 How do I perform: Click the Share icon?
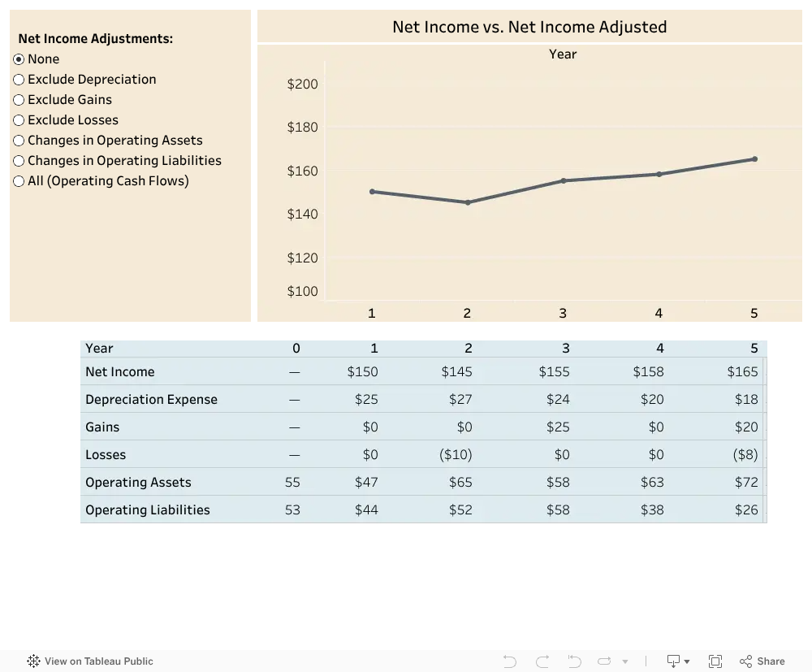745,661
